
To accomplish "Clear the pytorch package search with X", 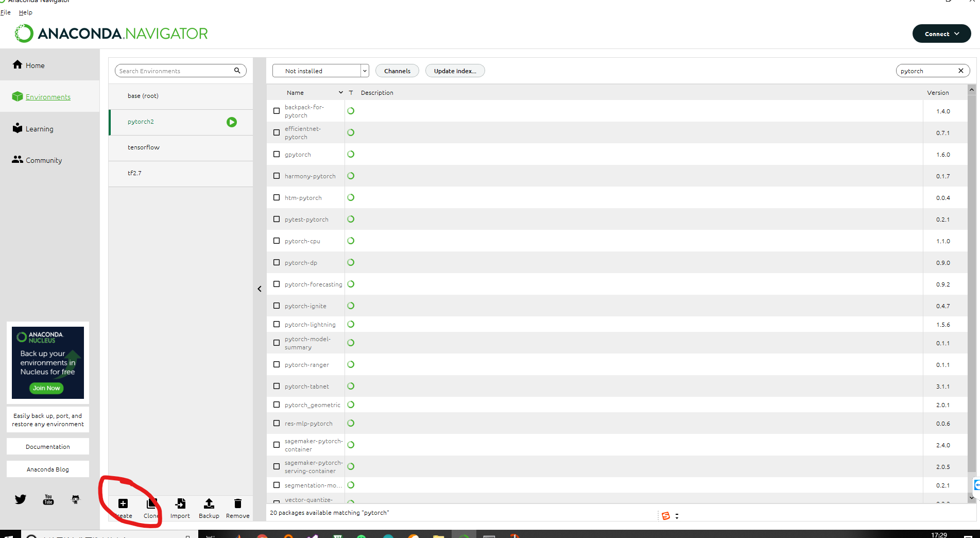I will coord(961,71).
